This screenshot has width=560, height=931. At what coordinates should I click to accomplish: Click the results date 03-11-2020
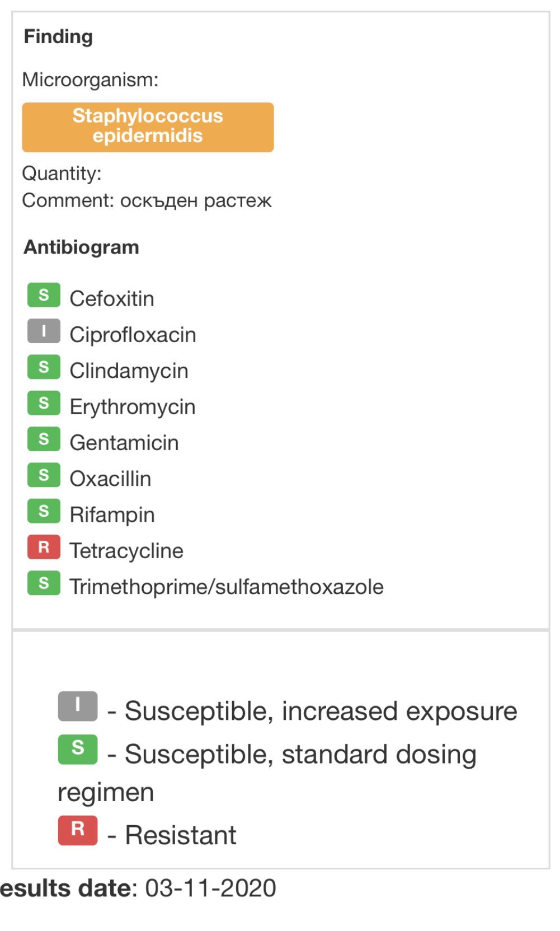(210, 888)
